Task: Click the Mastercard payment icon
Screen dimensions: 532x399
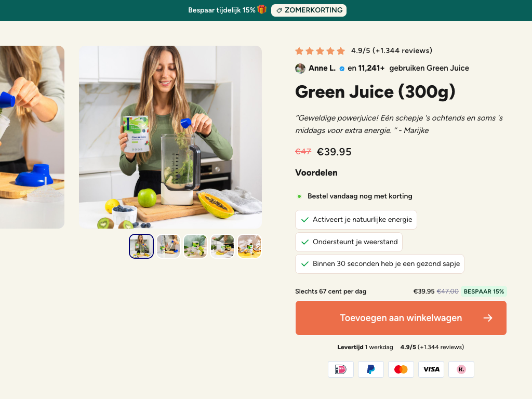Action: [401, 369]
